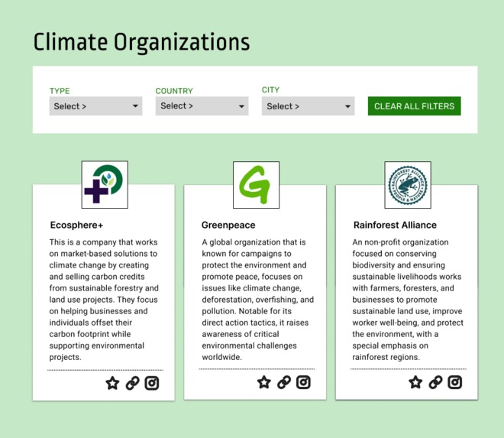504x438 pixels.
Task: Click the green G Greenpeace logo
Action: pos(256,185)
